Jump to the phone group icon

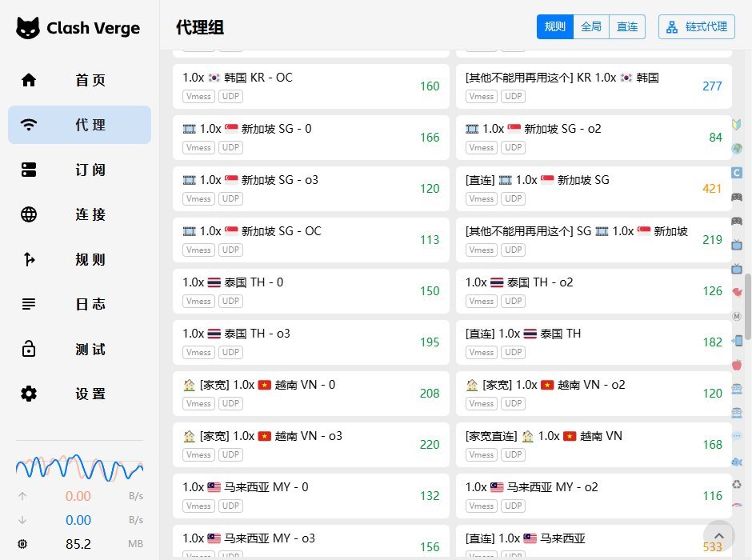click(x=737, y=341)
